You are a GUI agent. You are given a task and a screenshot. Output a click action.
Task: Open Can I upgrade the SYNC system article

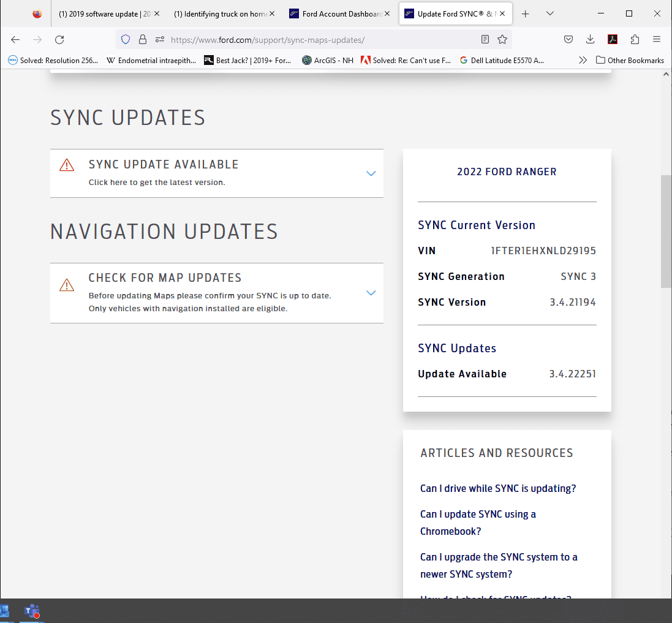[499, 565]
